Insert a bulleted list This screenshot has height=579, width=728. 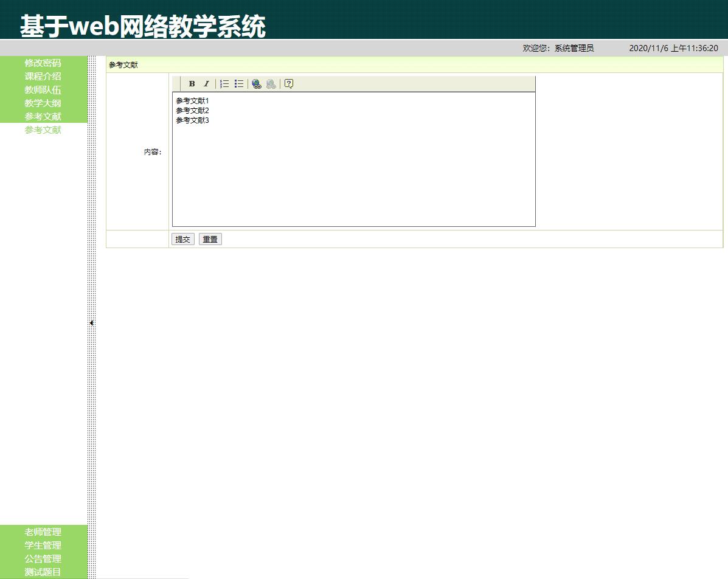(238, 83)
